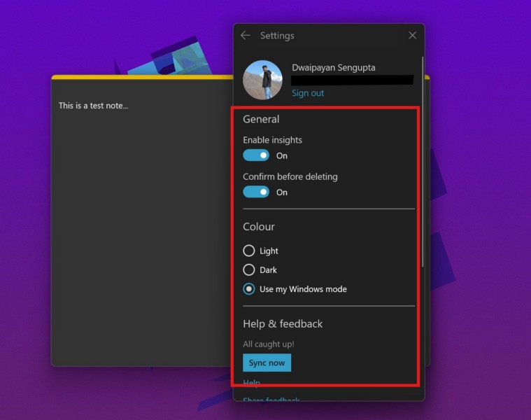Click the Share feedback link

click(271, 400)
